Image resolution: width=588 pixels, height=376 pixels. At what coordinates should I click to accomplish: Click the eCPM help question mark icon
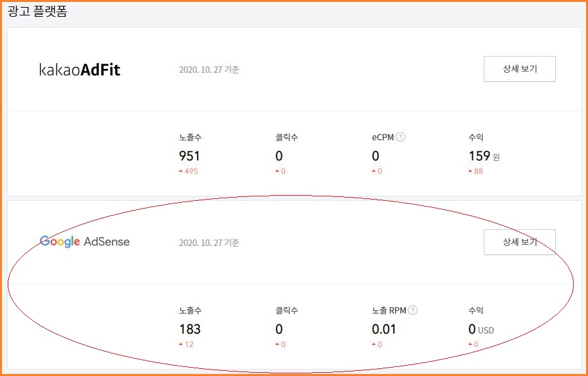pyautogui.click(x=401, y=137)
